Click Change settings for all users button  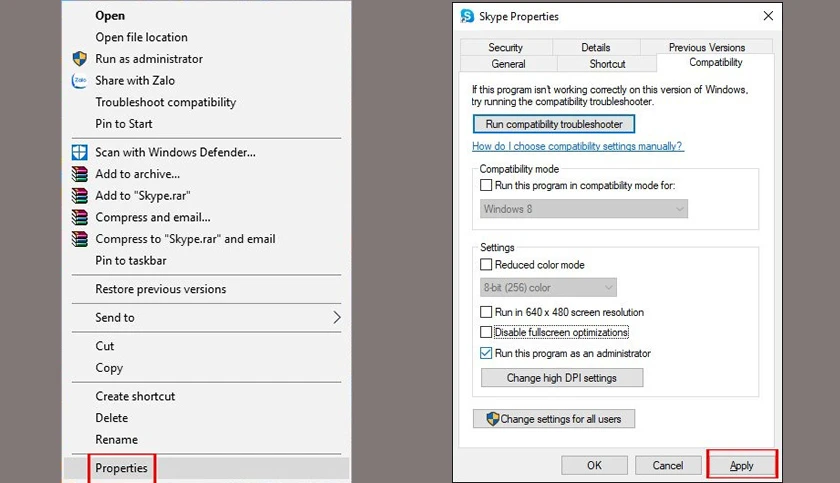click(554, 419)
